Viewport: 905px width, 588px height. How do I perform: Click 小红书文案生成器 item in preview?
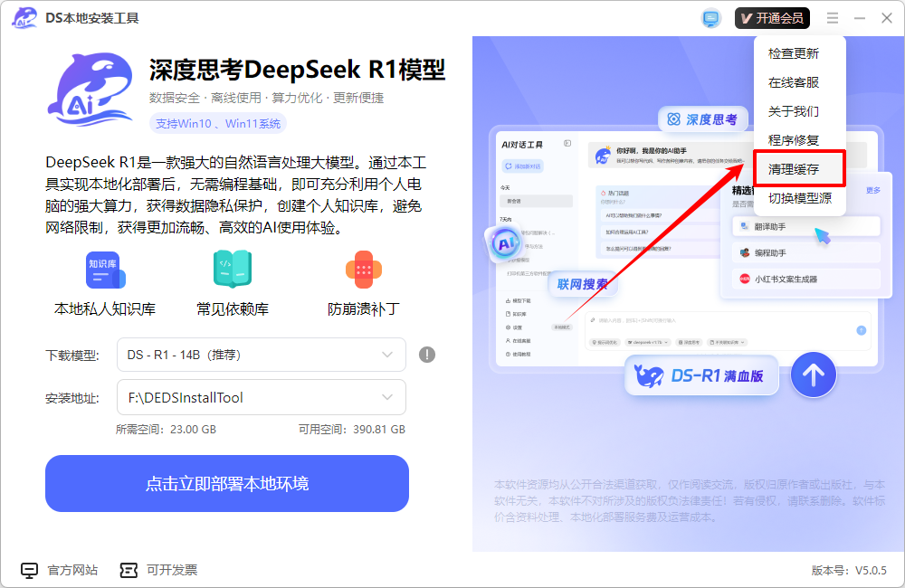805,279
